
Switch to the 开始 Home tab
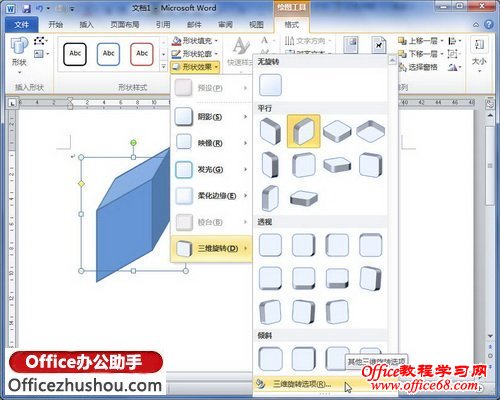pyautogui.click(x=55, y=25)
